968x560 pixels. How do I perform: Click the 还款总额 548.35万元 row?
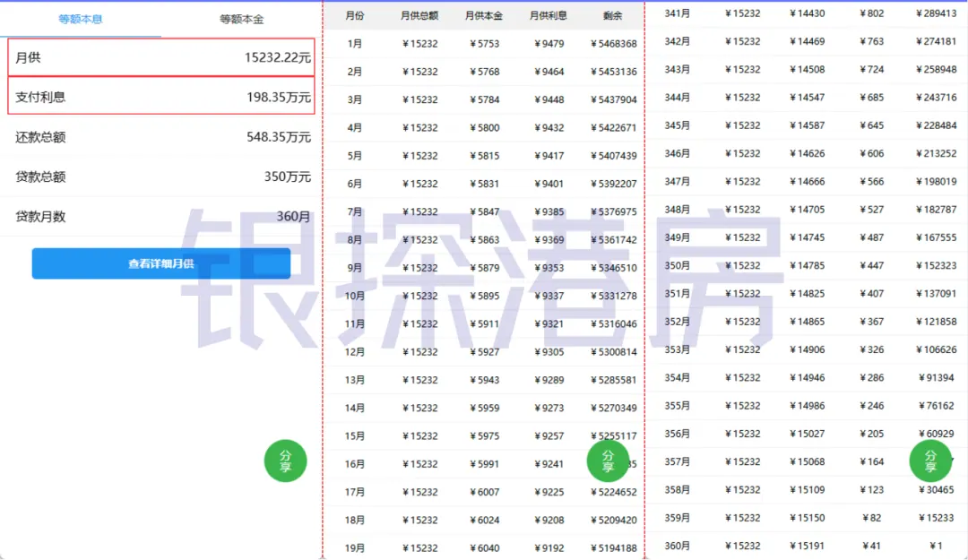pyautogui.click(x=161, y=137)
